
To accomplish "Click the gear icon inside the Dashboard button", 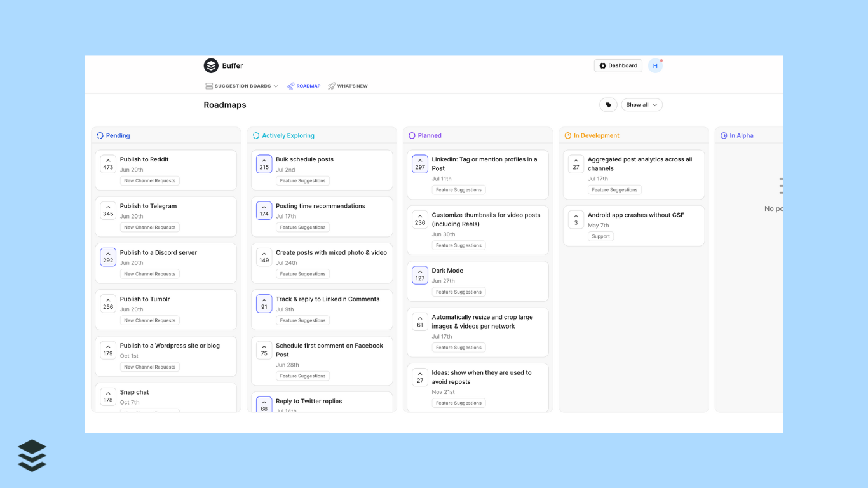I will [x=603, y=65].
